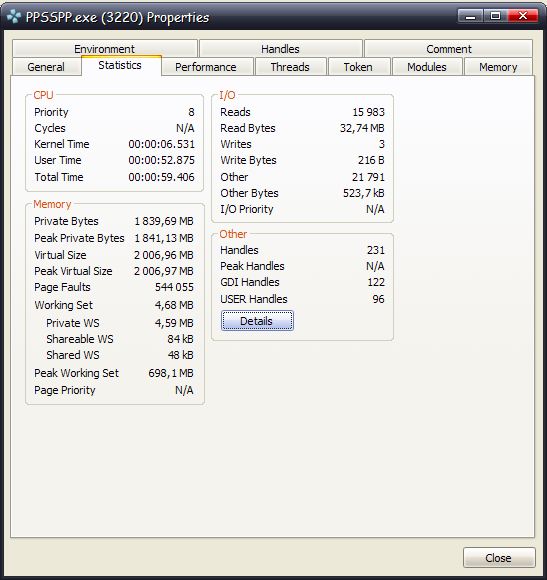Open the Handles tab
Viewport: 547px width, 580px height.
click(x=280, y=48)
